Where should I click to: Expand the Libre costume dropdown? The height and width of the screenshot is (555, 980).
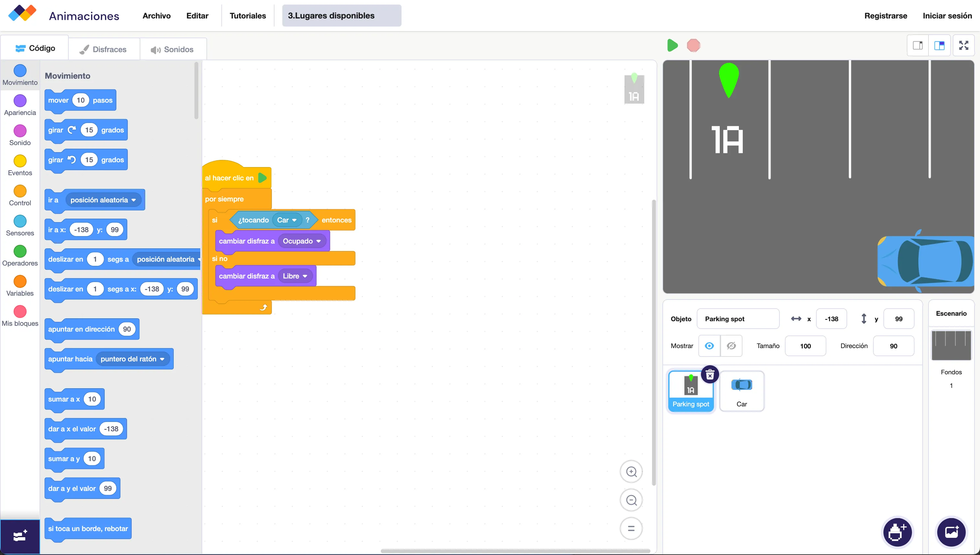pyautogui.click(x=305, y=276)
